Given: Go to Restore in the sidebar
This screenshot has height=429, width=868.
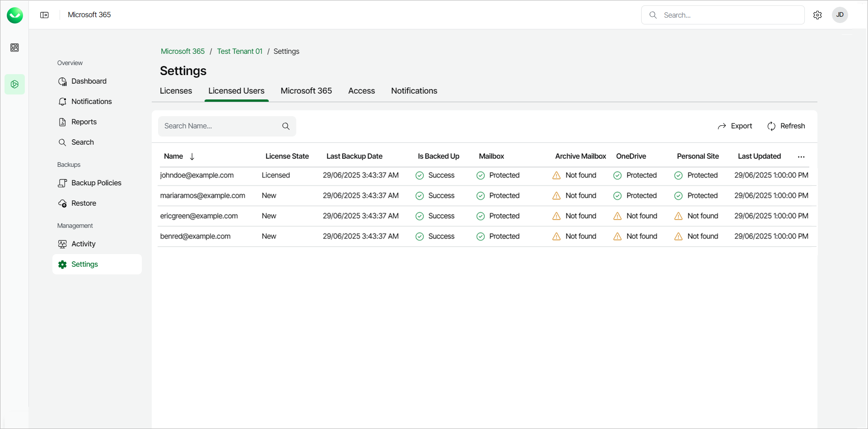Looking at the screenshot, I should 84,203.
